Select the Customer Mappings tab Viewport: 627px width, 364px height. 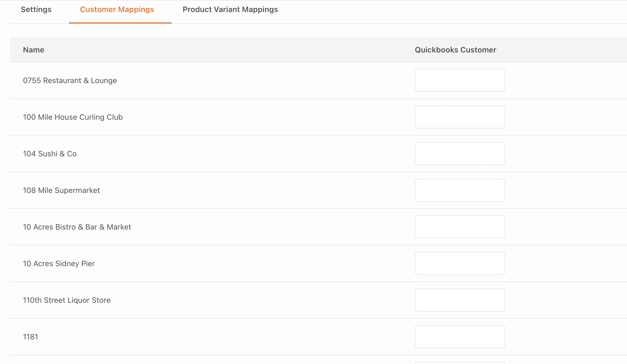[x=117, y=10]
